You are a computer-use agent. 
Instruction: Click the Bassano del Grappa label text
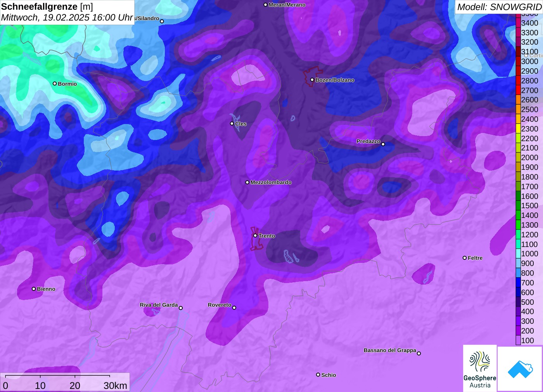[390, 350]
